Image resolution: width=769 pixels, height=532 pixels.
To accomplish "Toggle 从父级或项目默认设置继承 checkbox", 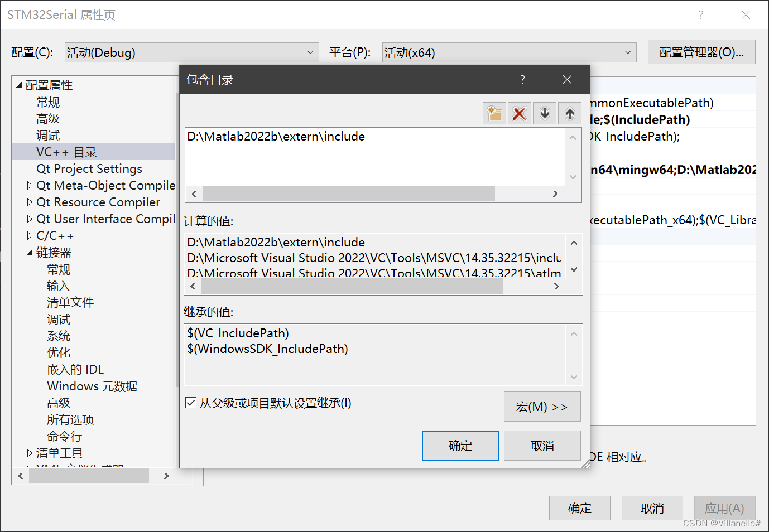I will coord(191,403).
